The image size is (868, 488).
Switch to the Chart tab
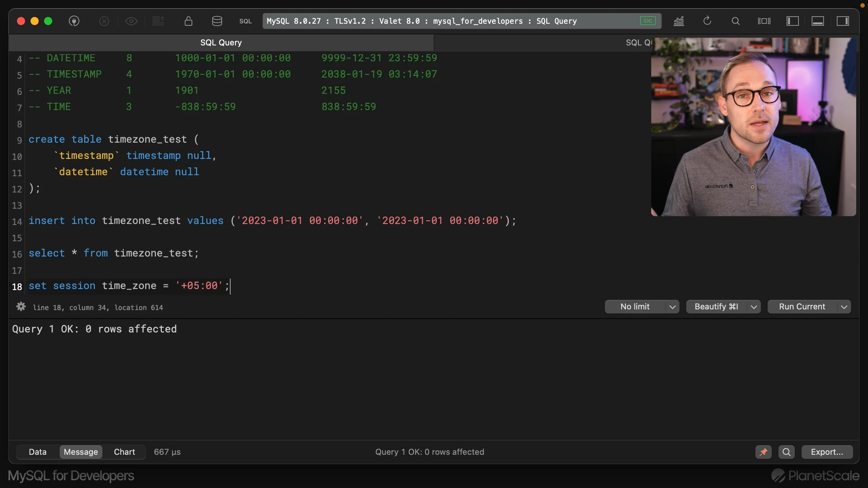point(124,452)
